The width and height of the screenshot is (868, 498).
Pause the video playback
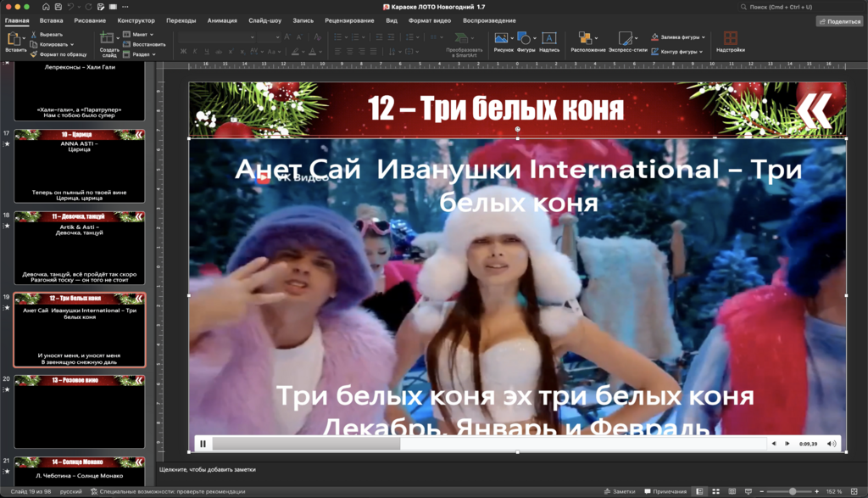click(203, 444)
